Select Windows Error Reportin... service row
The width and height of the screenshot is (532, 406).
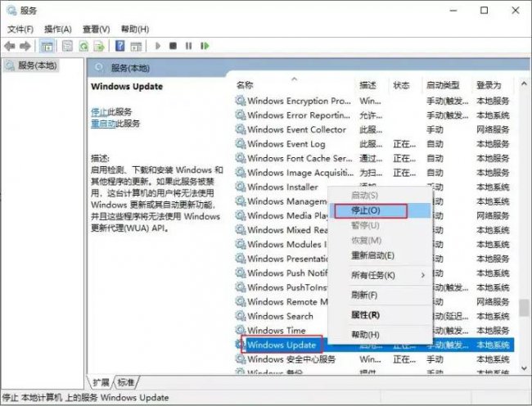375,115
